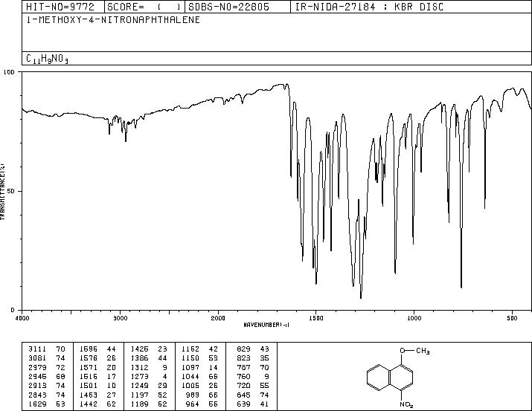Click the SCORE header field
The image size is (532, 411).
144,7
